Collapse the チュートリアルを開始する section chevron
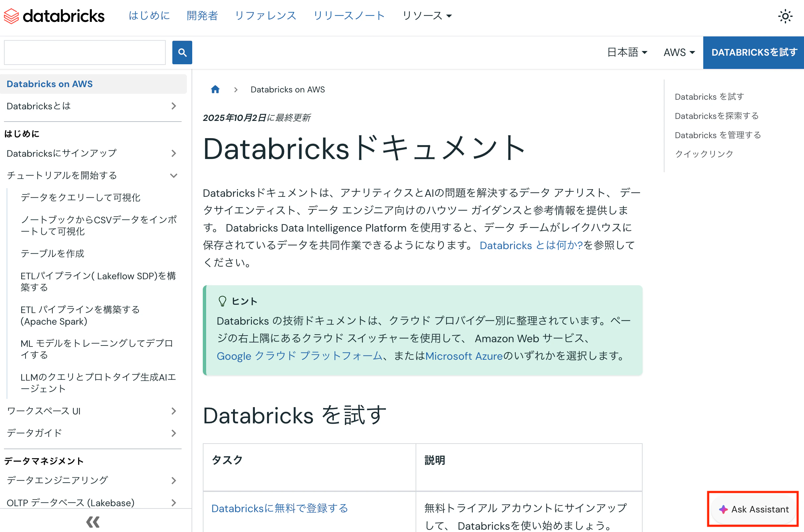The image size is (804, 532). tap(174, 176)
